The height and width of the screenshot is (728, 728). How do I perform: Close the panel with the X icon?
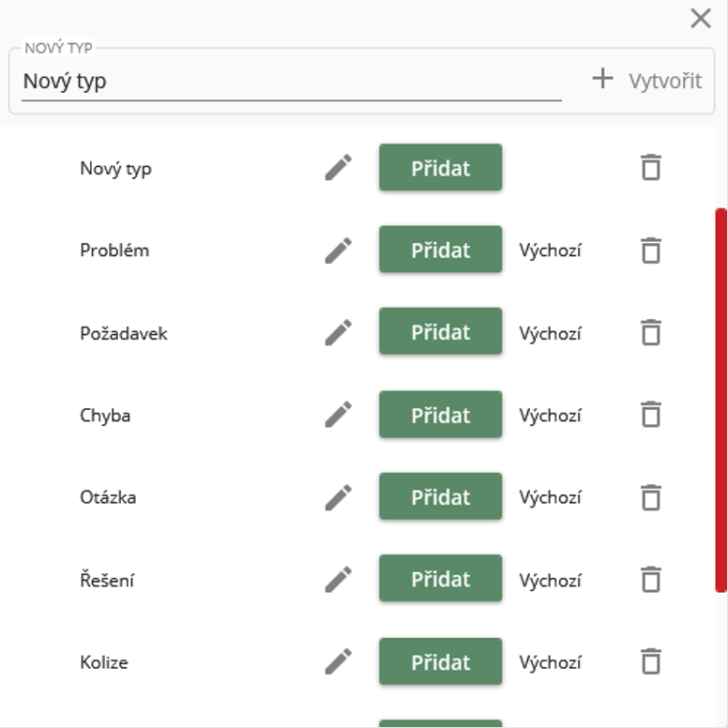700,18
